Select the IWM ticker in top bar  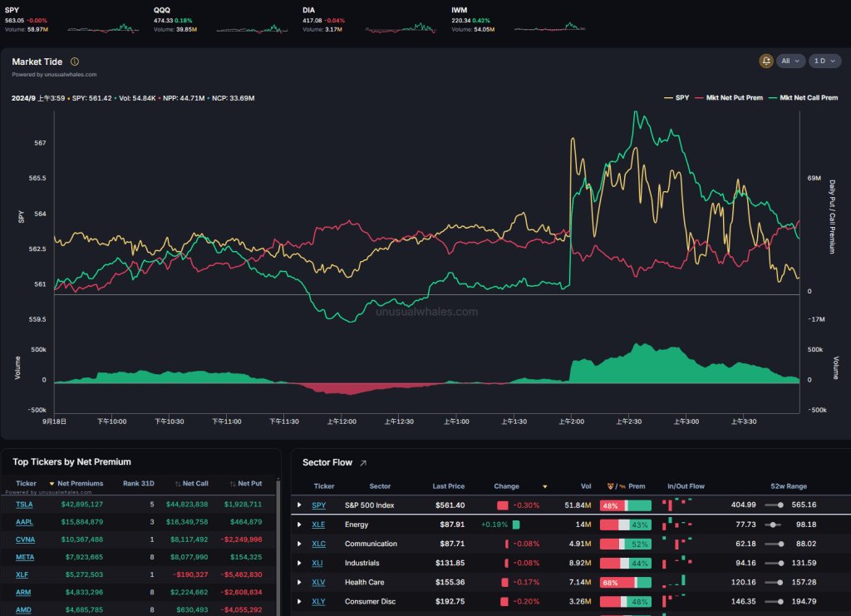coord(459,10)
